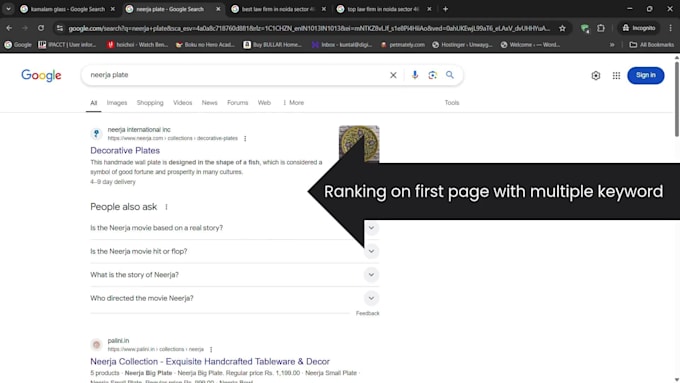Open the All Bookmarks folder
The height and width of the screenshot is (383, 680).
(x=651, y=45)
